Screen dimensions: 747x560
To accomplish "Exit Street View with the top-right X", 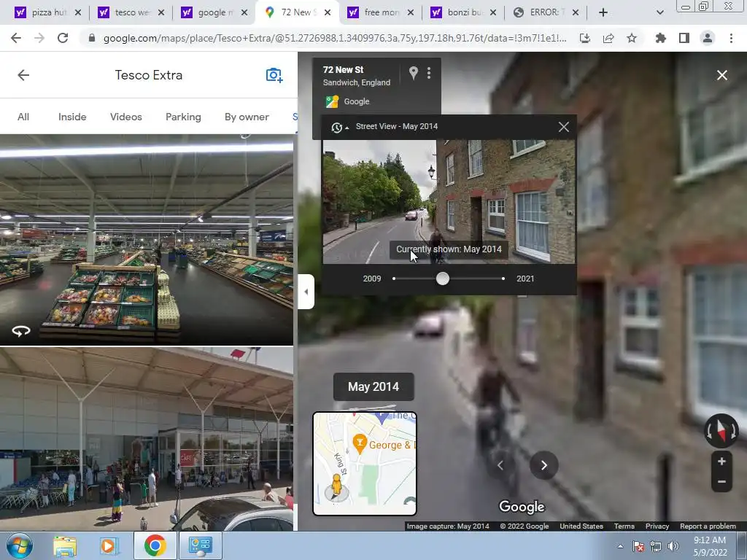I will pyautogui.click(x=721, y=75).
